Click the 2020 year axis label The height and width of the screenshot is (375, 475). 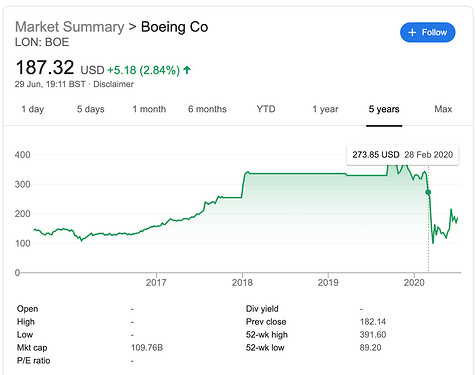click(414, 283)
